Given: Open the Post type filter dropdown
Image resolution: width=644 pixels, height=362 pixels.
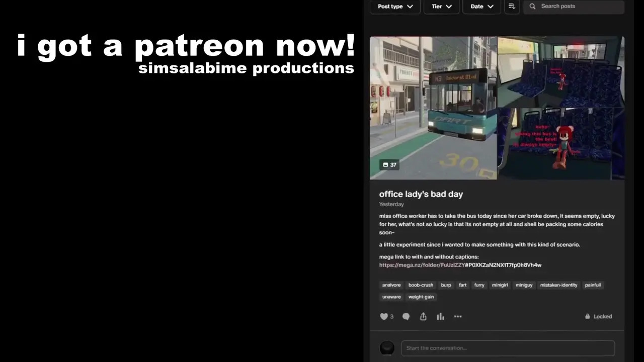Looking at the screenshot, I should point(395,7).
